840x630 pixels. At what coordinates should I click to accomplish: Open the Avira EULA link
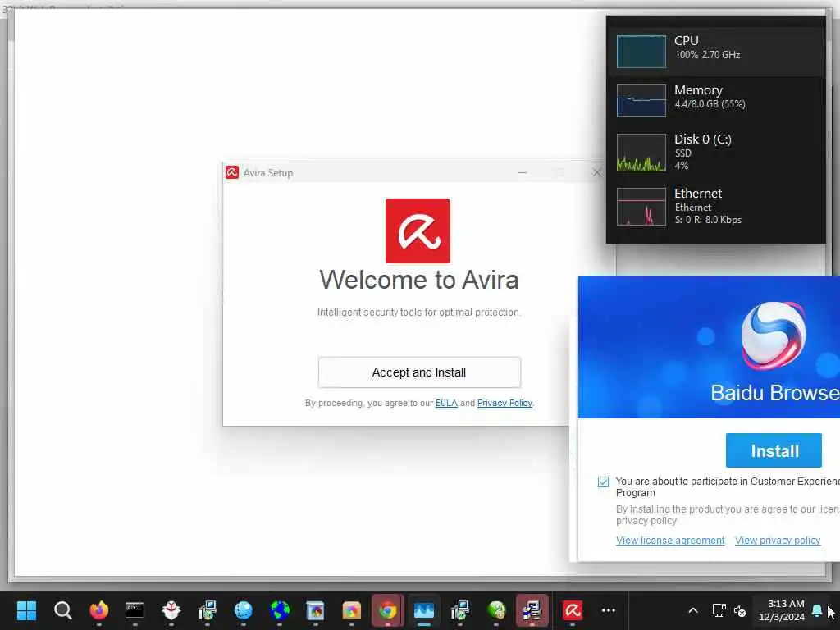click(x=446, y=403)
